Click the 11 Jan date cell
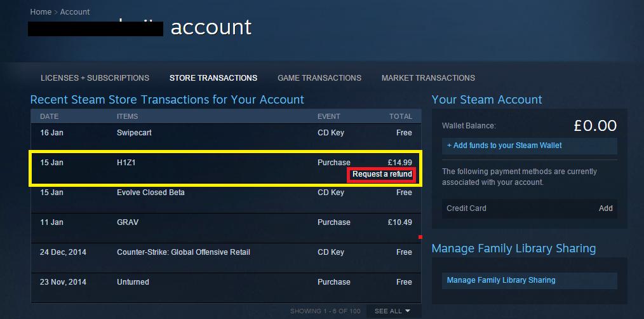Viewport: 644px width, 319px height. [x=51, y=222]
